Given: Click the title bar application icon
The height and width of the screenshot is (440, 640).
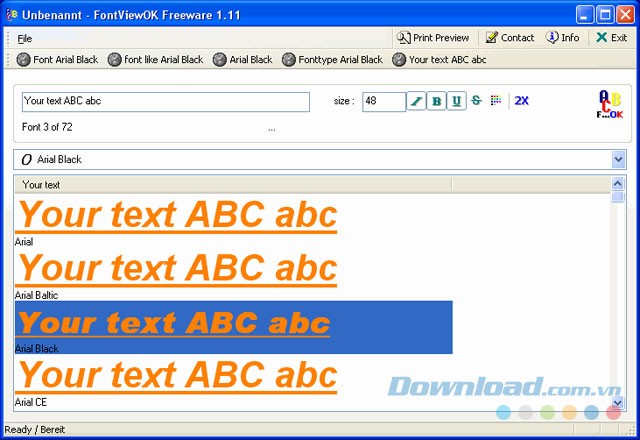Looking at the screenshot, I should [x=12, y=15].
